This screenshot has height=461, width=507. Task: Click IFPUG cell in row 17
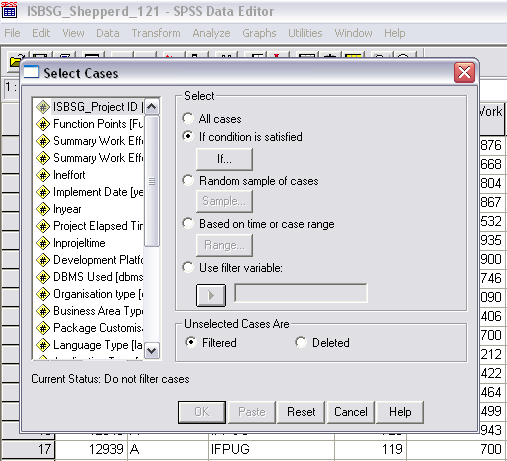click(x=271, y=449)
